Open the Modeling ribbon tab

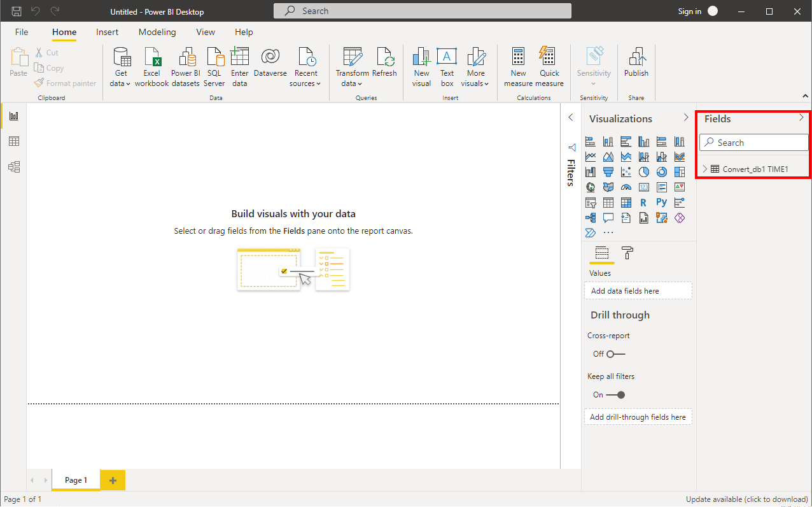point(157,32)
